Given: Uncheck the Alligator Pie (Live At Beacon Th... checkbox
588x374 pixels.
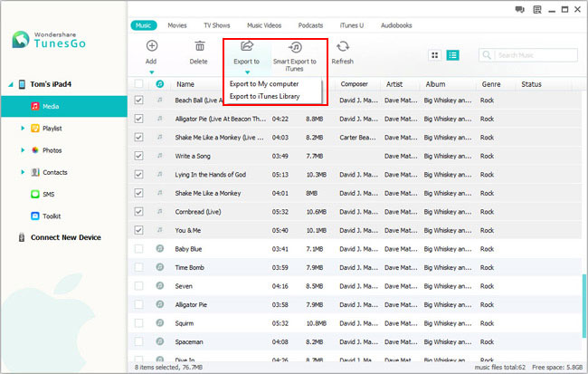Looking at the screenshot, I should (138, 119).
